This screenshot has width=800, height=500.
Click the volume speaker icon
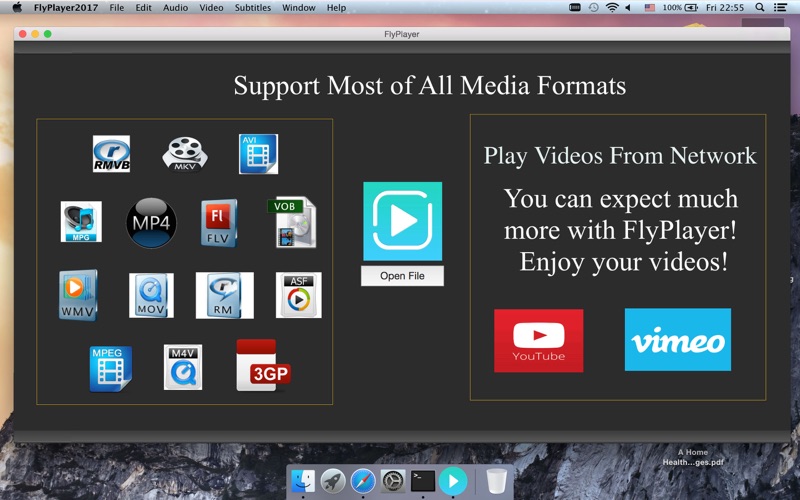pyautogui.click(x=629, y=7)
